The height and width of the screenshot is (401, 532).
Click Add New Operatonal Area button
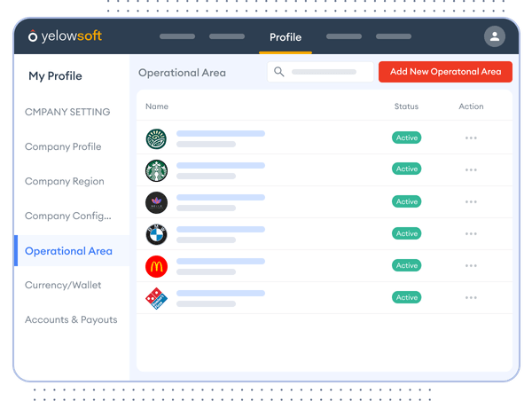point(445,72)
